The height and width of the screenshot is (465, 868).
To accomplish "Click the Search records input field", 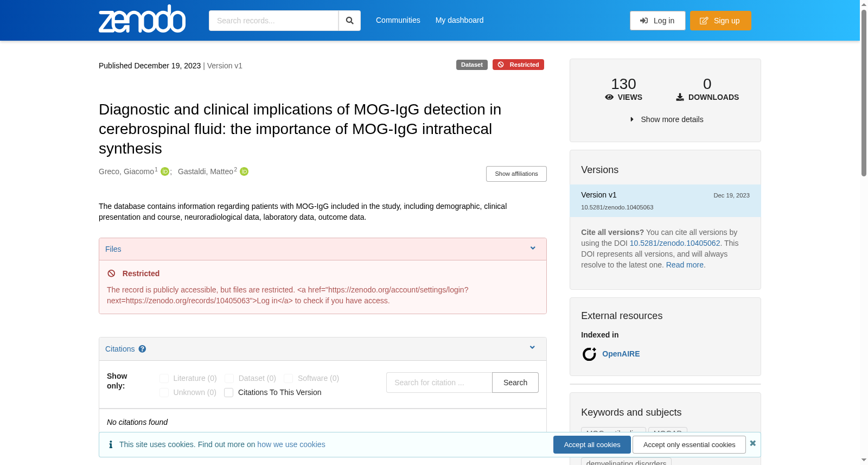I will click(273, 21).
